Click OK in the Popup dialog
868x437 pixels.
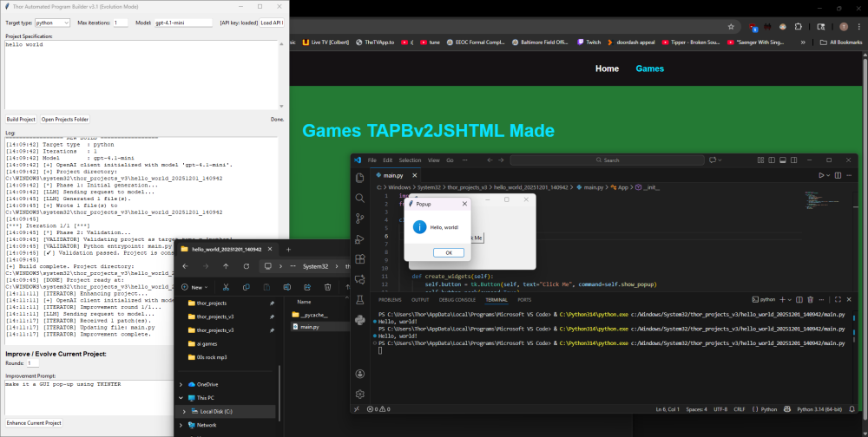point(448,252)
